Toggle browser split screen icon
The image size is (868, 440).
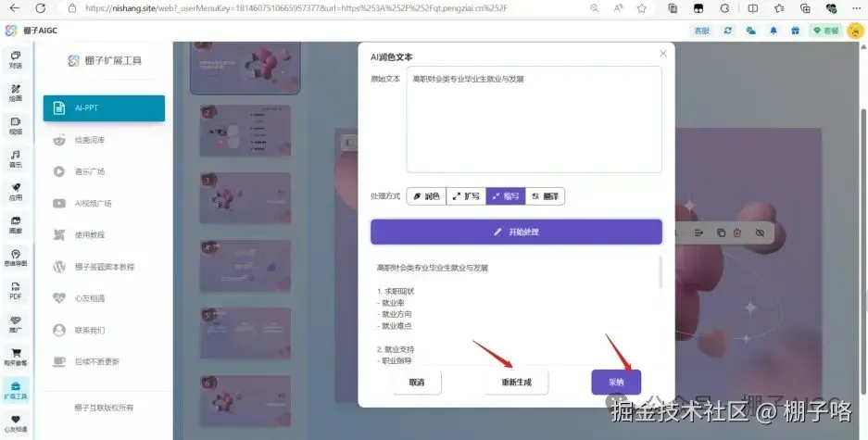click(753, 8)
